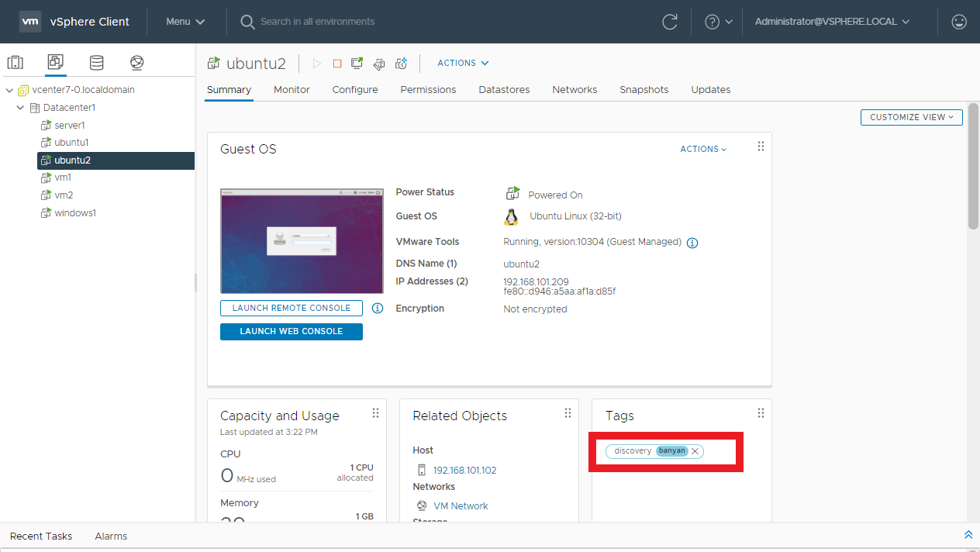This screenshot has width=980, height=552.
Task: Click Launch Web Console button
Action: click(292, 331)
